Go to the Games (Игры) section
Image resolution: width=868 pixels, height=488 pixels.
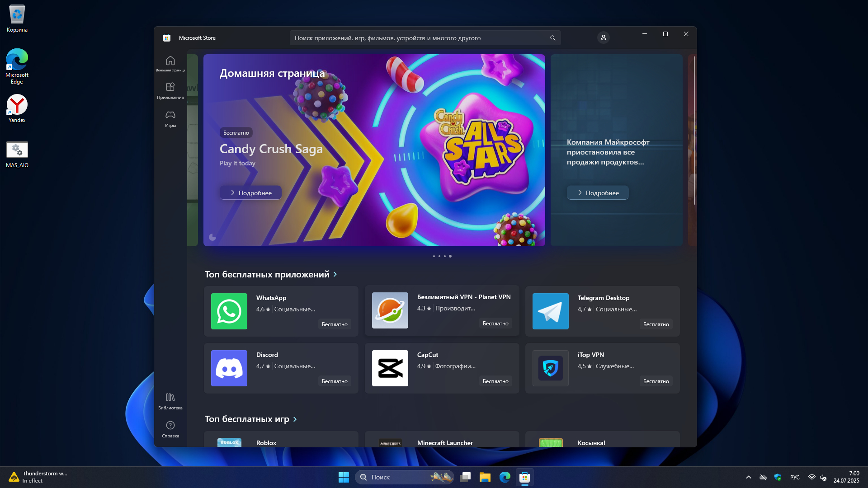pos(170,118)
